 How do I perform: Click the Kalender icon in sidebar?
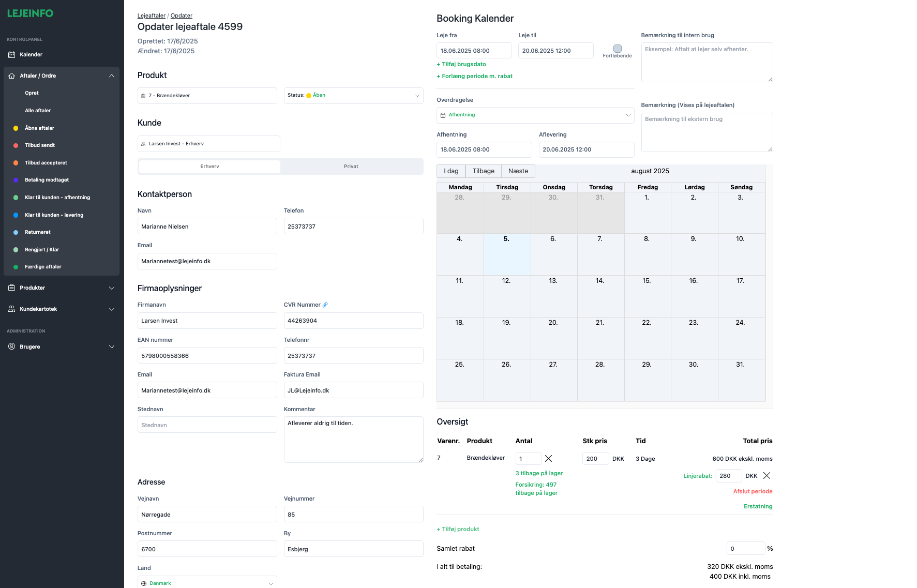(11, 55)
